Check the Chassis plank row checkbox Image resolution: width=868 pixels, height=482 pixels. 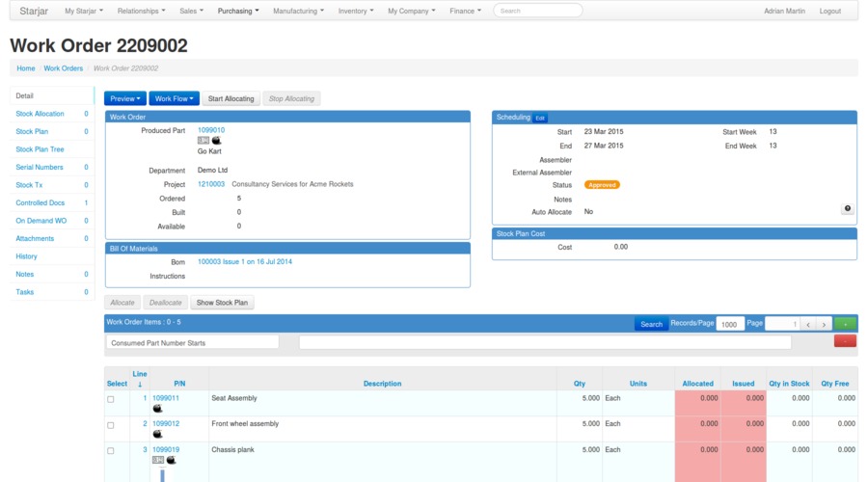pos(111,451)
